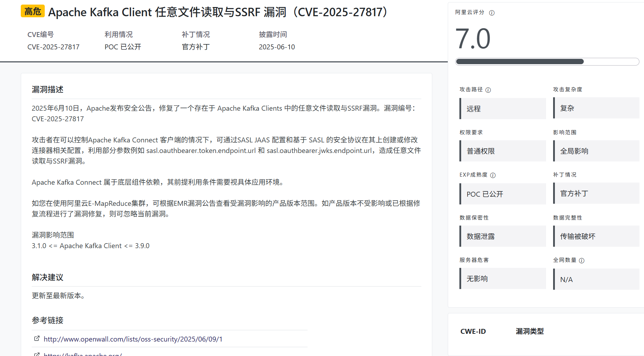This screenshot has height=356, width=644.
Task: Click the 数据保密性 label
Action: pyautogui.click(x=474, y=218)
